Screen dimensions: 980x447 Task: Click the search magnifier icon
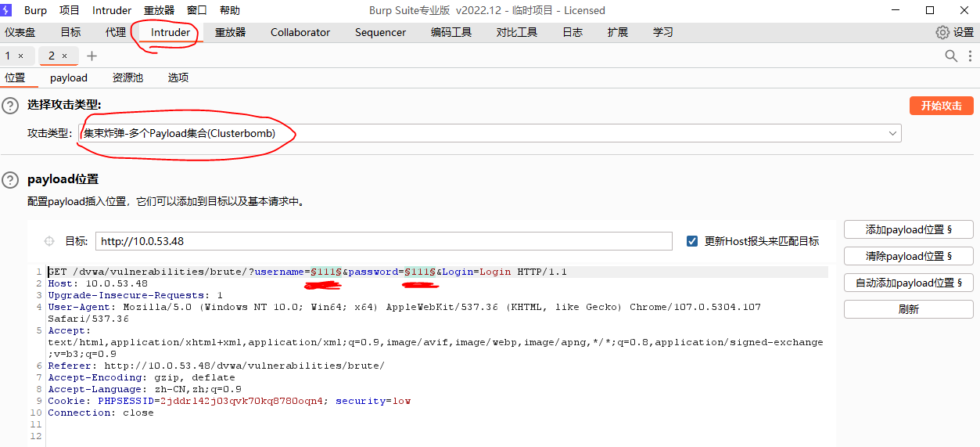951,56
